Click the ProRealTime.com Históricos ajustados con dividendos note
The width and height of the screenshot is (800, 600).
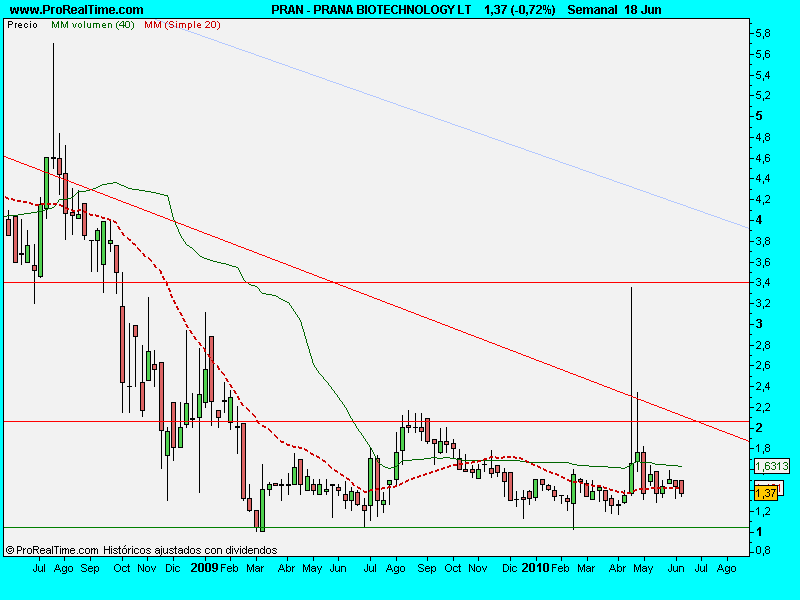[x=142, y=550]
